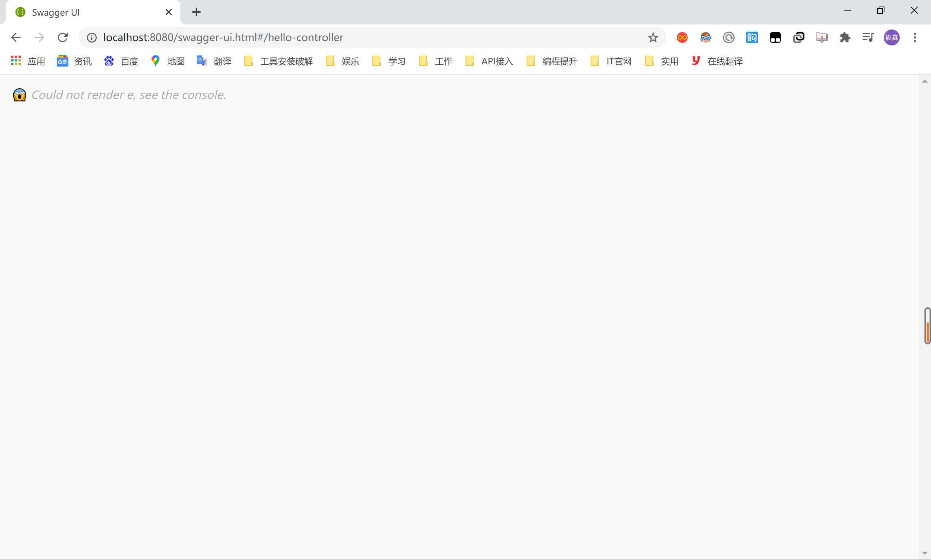The image size is (931, 560).
Task: Click the black Tampermonkey extension icon
Action: click(x=775, y=37)
